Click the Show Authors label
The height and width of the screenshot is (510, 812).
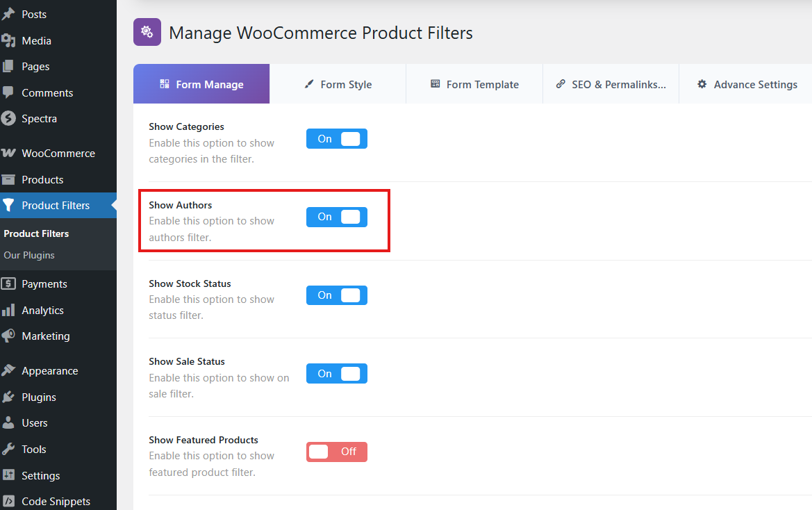pos(180,205)
